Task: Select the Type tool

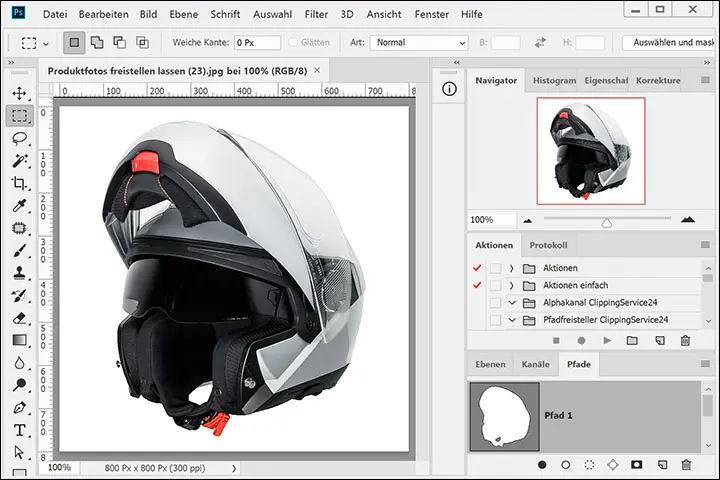Action: point(19,430)
